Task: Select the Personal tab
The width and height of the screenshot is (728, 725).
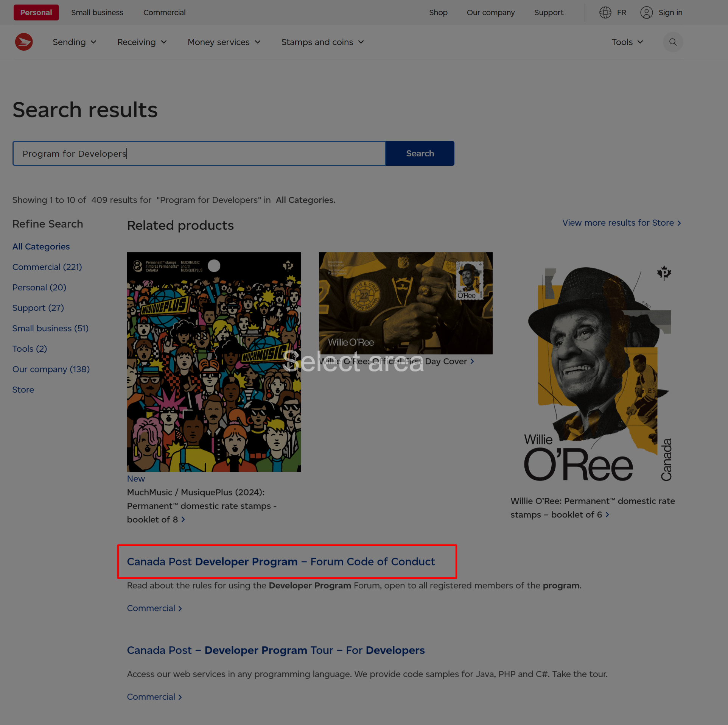Action: 36,12
